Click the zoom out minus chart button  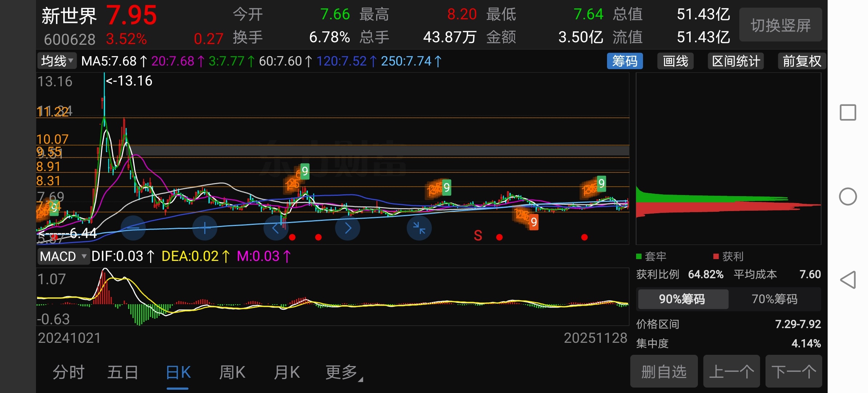(x=133, y=228)
